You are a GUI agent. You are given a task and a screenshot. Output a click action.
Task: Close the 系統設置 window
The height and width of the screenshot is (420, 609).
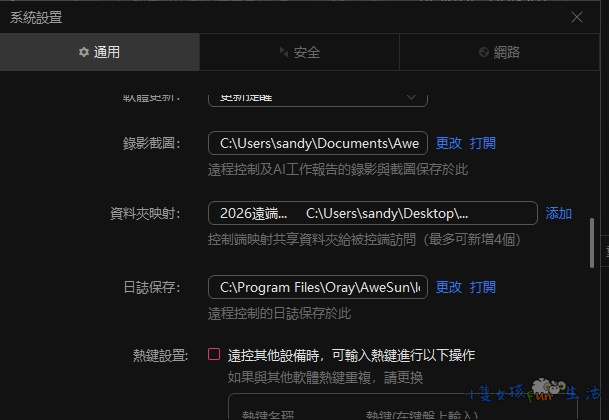tap(576, 17)
